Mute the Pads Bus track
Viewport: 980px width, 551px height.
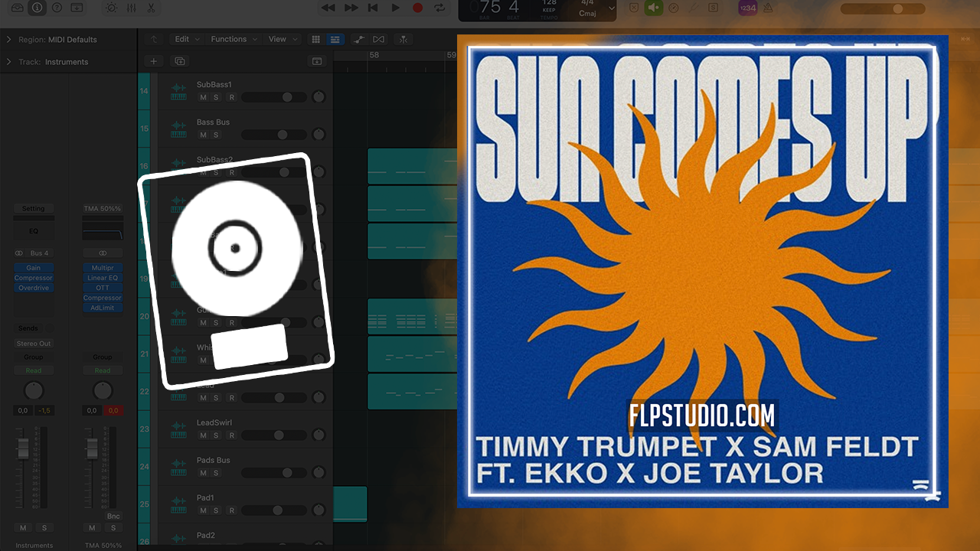[203, 473]
